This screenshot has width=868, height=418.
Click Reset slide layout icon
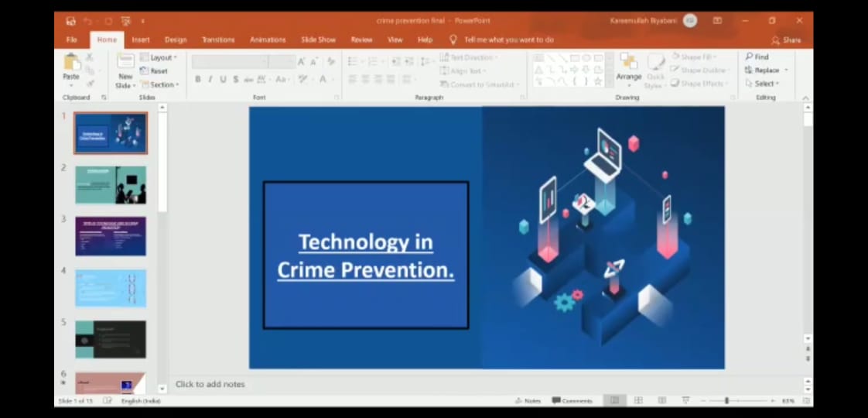[154, 71]
